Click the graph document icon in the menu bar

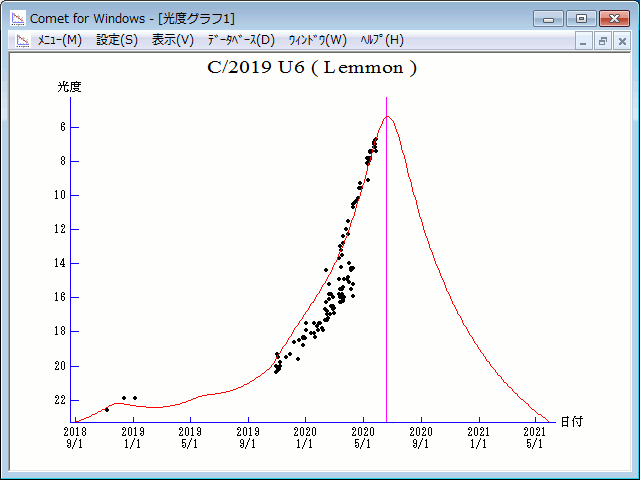[22, 40]
